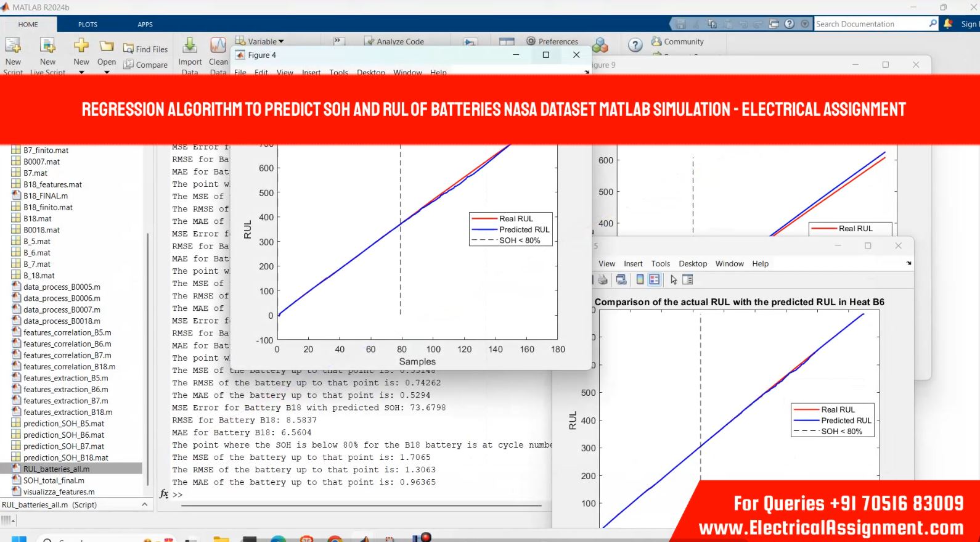Dock the B6 figure window using the arrow
The width and height of the screenshot is (980, 542).
(x=909, y=263)
